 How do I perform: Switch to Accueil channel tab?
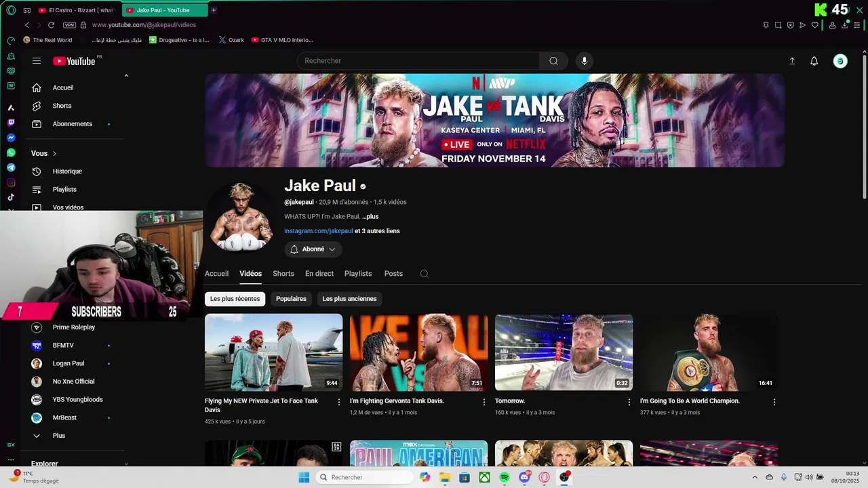216,274
